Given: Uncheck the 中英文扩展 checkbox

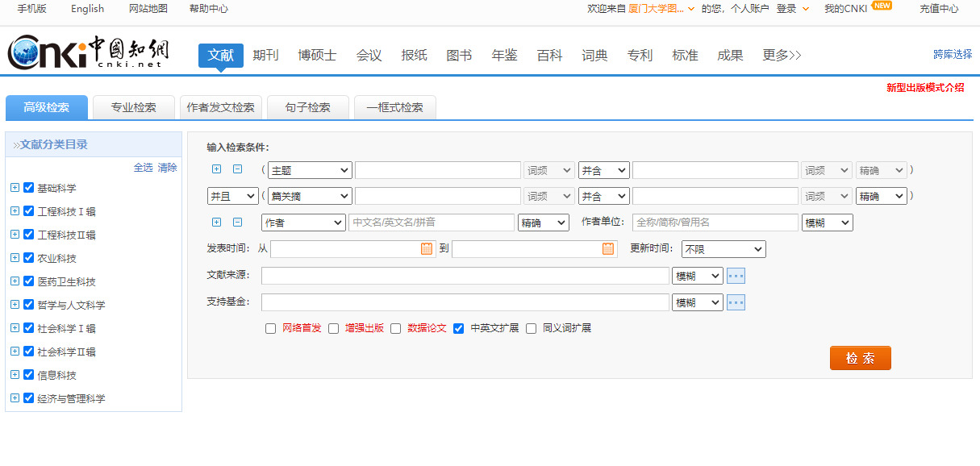Looking at the screenshot, I should (x=459, y=329).
